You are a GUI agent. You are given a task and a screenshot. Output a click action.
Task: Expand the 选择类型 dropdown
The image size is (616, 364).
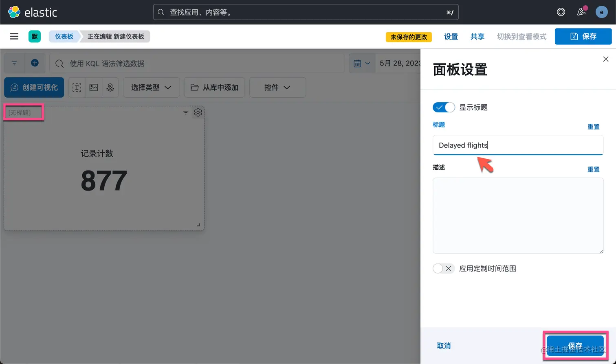pyautogui.click(x=151, y=88)
